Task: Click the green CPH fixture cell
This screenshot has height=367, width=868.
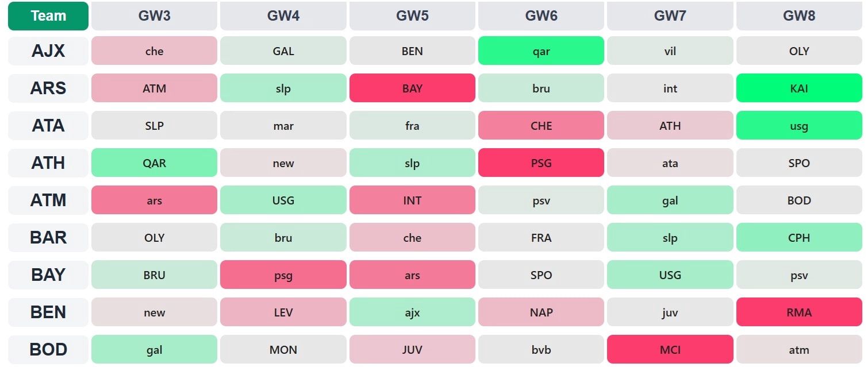Action: coord(799,238)
